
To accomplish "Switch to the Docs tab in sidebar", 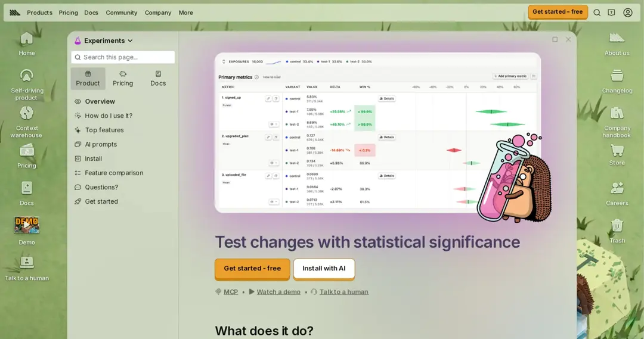I will (x=158, y=79).
